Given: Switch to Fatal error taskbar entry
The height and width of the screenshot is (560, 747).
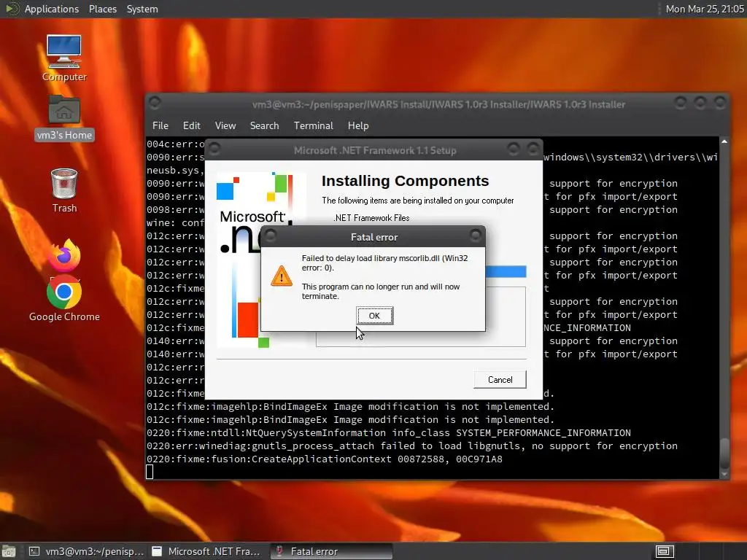Looking at the screenshot, I should click(x=332, y=551).
